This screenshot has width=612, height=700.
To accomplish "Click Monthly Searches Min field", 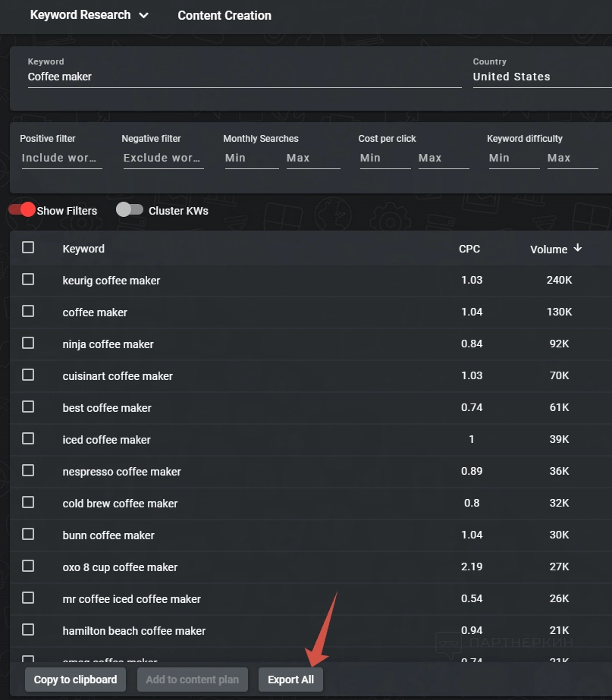I will click(x=250, y=158).
